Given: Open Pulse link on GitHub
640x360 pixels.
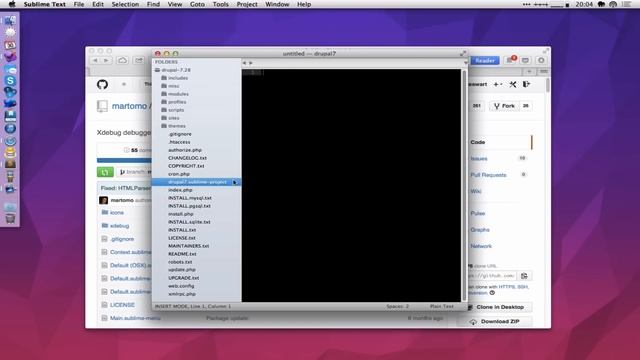Looking at the screenshot, I should click(478, 213).
